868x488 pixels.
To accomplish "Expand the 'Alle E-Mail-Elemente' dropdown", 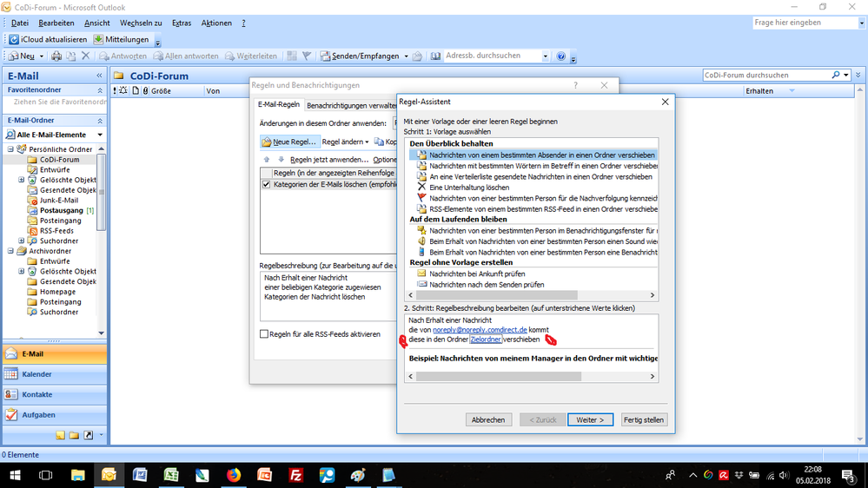I will click(x=100, y=135).
